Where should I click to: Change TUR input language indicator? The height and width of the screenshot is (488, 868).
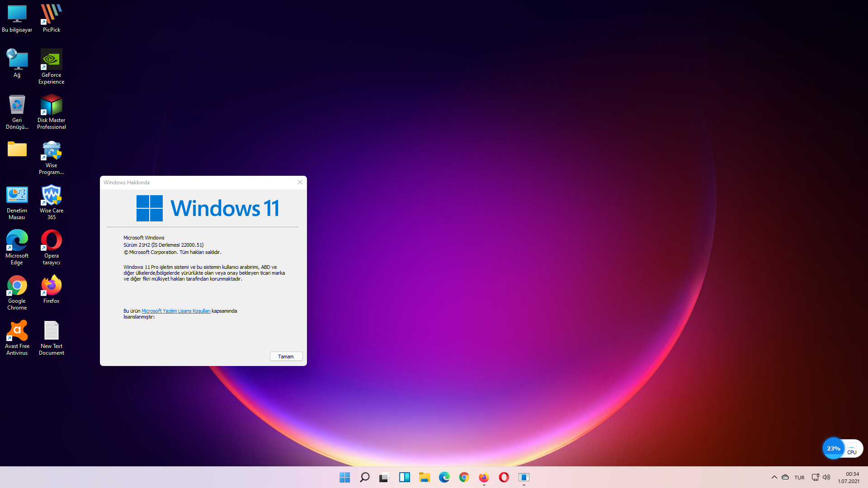pos(799,478)
